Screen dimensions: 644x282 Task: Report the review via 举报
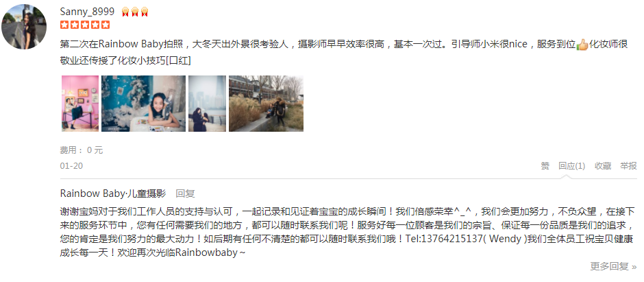click(628, 165)
